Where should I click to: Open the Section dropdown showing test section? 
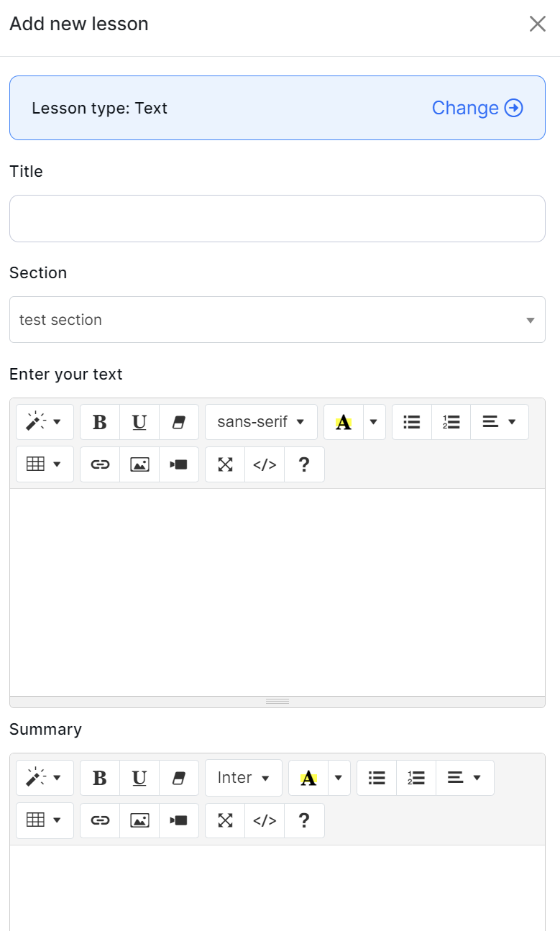pyautogui.click(x=277, y=320)
